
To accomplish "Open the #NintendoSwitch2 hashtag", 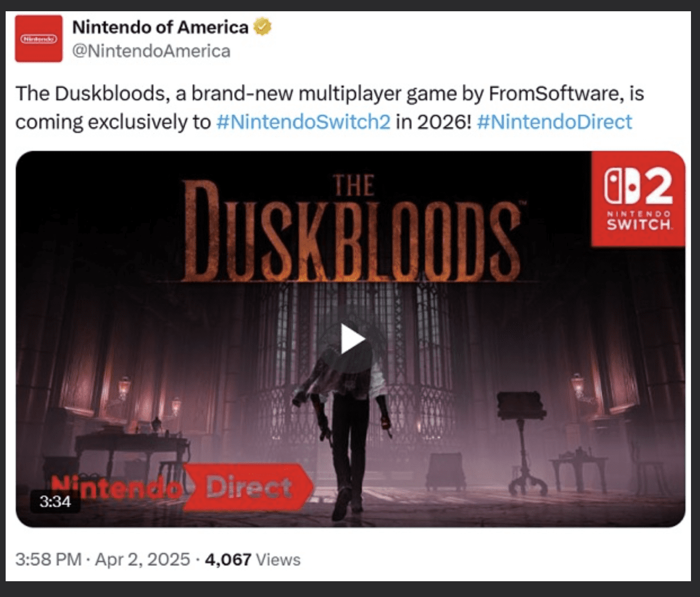I will pyautogui.click(x=303, y=122).
